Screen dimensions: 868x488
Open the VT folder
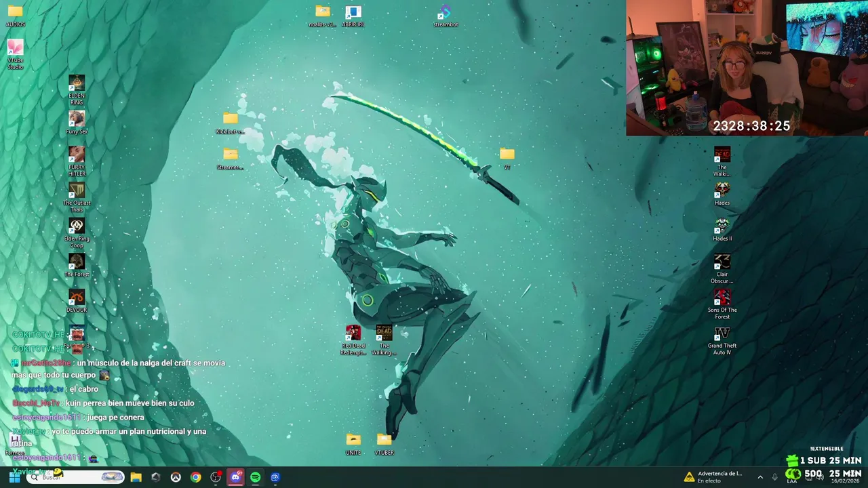coord(507,159)
